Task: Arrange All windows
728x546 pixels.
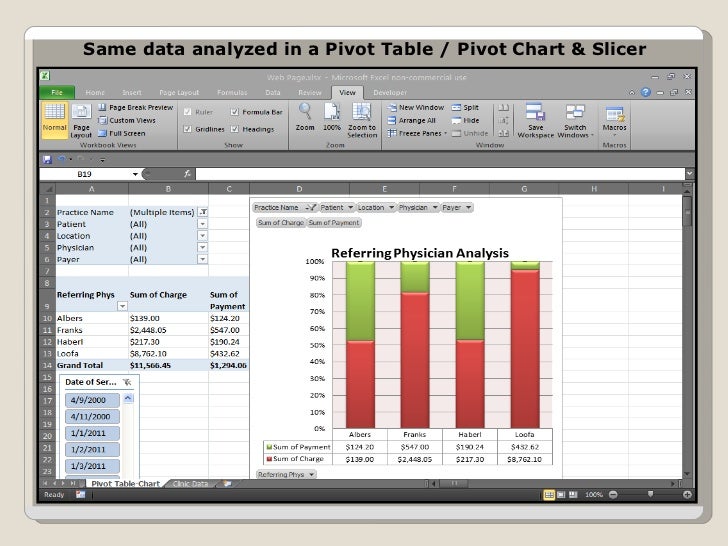Action: [x=412, y=120]
